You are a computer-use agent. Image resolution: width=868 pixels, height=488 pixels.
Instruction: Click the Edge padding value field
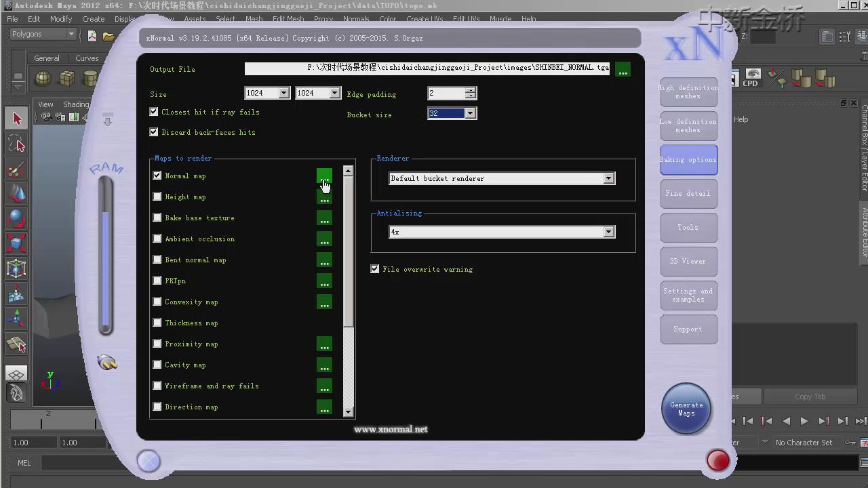446,93
